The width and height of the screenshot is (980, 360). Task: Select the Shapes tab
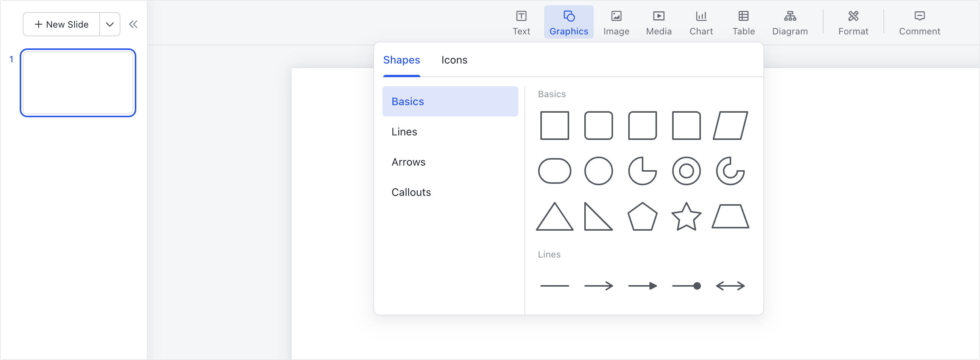tap(401, 60)
